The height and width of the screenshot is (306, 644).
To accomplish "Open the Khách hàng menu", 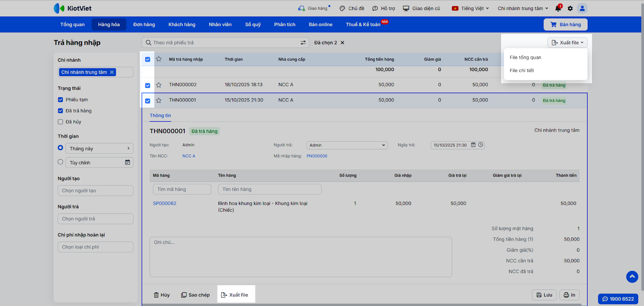I will click(x=182, y=25).
